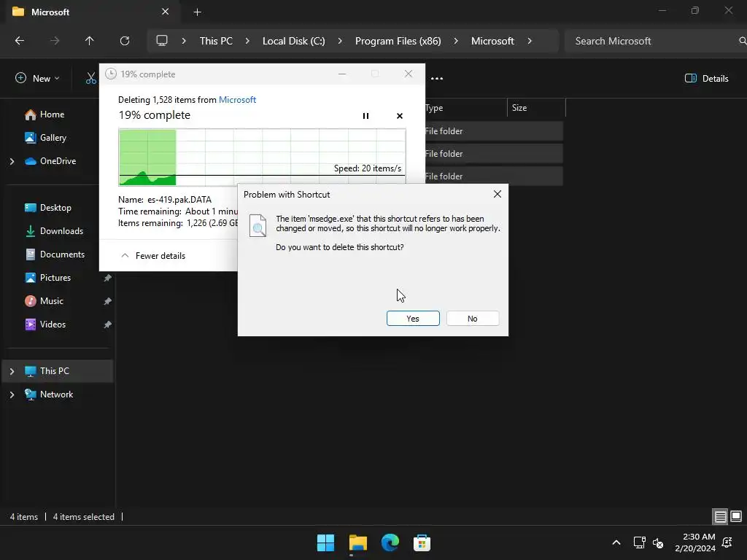The image size is (747, 560).
Task: Expand chevron after Program Files (x86)
Action: click(456, 41)
